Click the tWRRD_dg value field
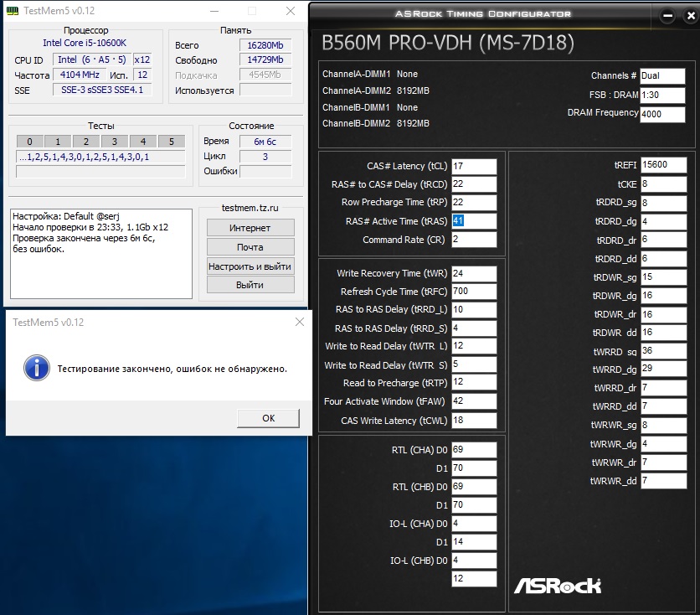The width and height of the screenshot is (700, 615). 663,369
